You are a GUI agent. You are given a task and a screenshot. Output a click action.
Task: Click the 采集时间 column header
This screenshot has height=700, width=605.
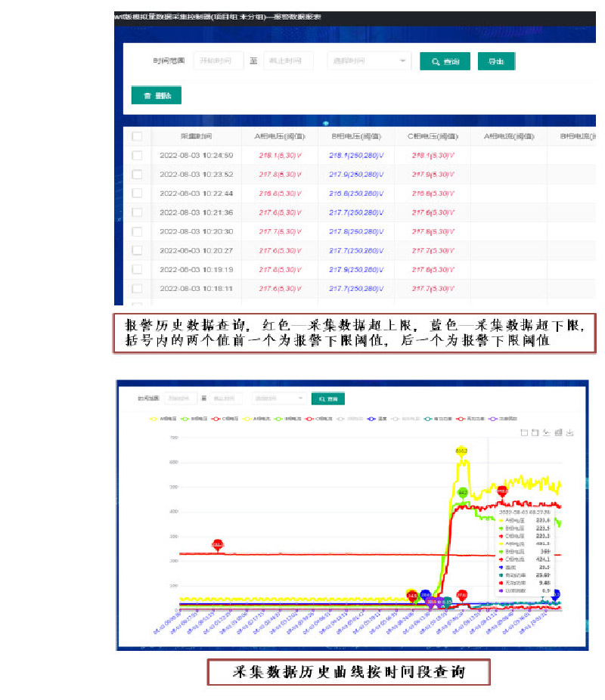pos(196,136)
